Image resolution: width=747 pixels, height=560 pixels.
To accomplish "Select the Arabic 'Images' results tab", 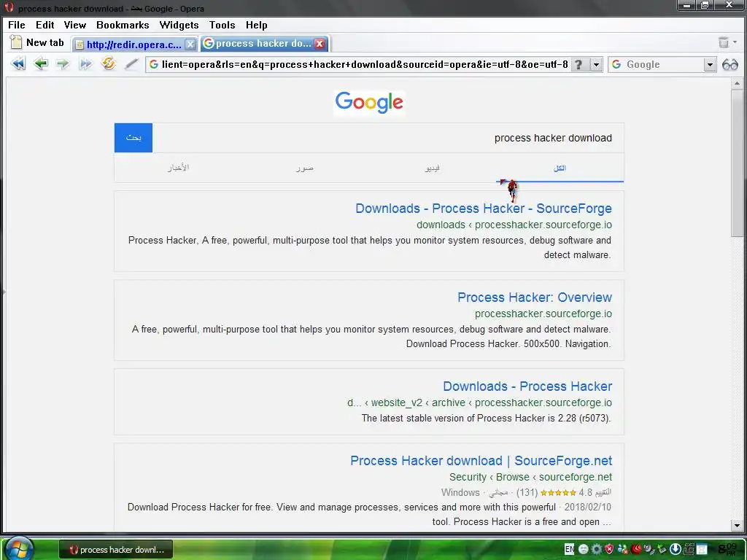I will [305, 168].
